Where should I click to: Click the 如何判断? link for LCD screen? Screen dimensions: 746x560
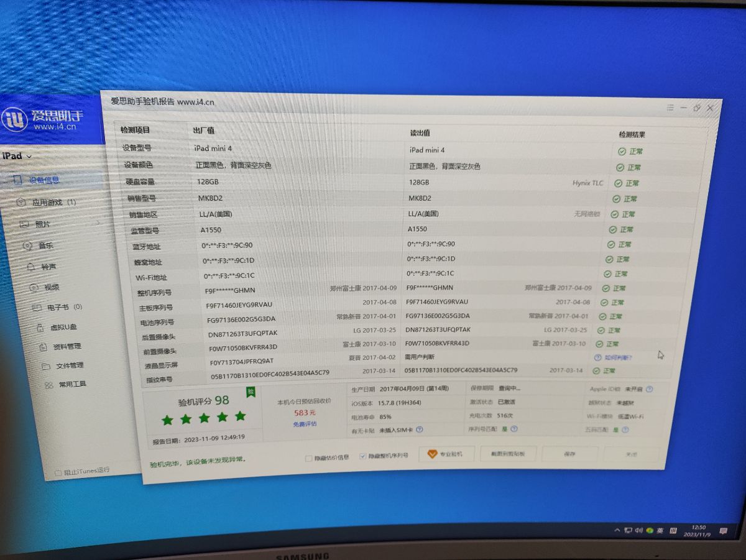pyautogui.click(x=617, y=358)
